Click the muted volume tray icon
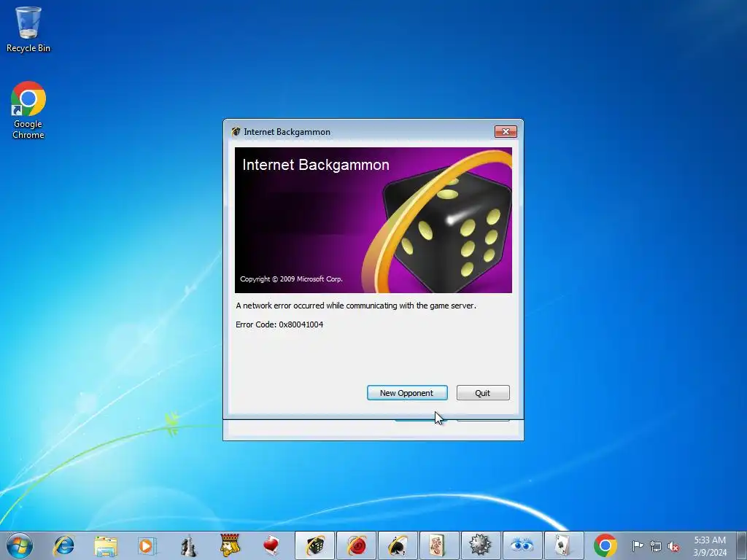Viewport: 747px width, 560px height. click(x=673, y=546)
